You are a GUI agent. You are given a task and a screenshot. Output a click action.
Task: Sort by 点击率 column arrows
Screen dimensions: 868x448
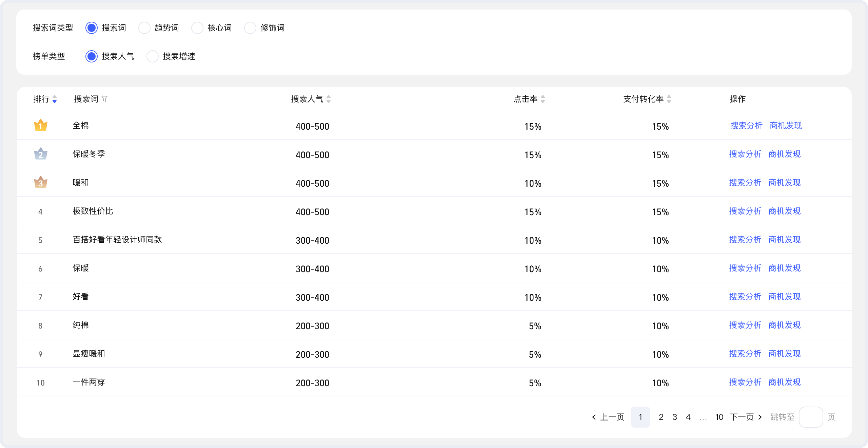pyautogui.click(x=543, y=99)
